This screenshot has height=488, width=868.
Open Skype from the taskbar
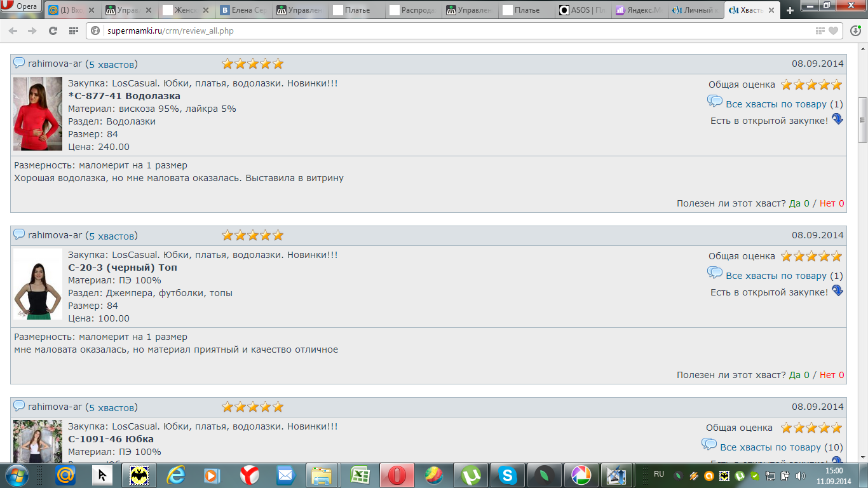click(507, 475)
